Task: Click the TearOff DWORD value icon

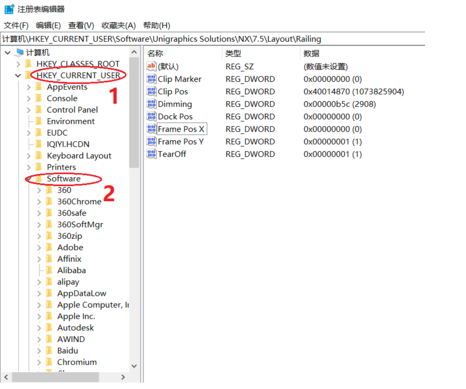Action: pyautogui.click(x=151, y=154)
